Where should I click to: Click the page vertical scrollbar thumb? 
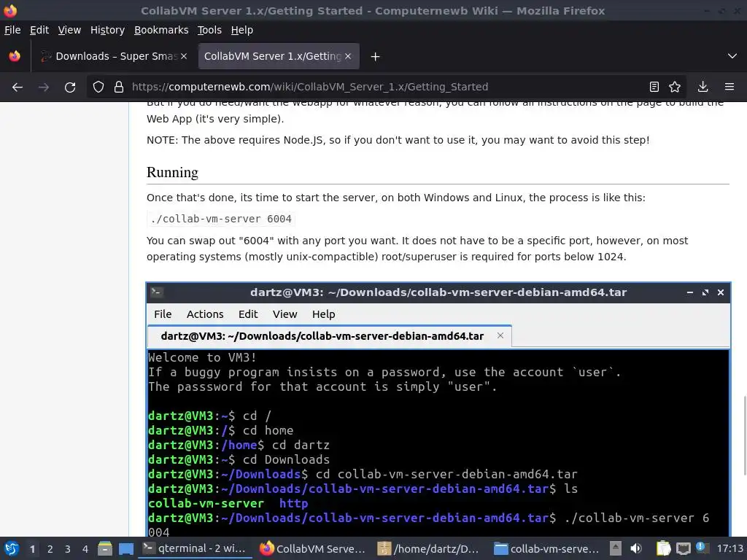point(745,435)
